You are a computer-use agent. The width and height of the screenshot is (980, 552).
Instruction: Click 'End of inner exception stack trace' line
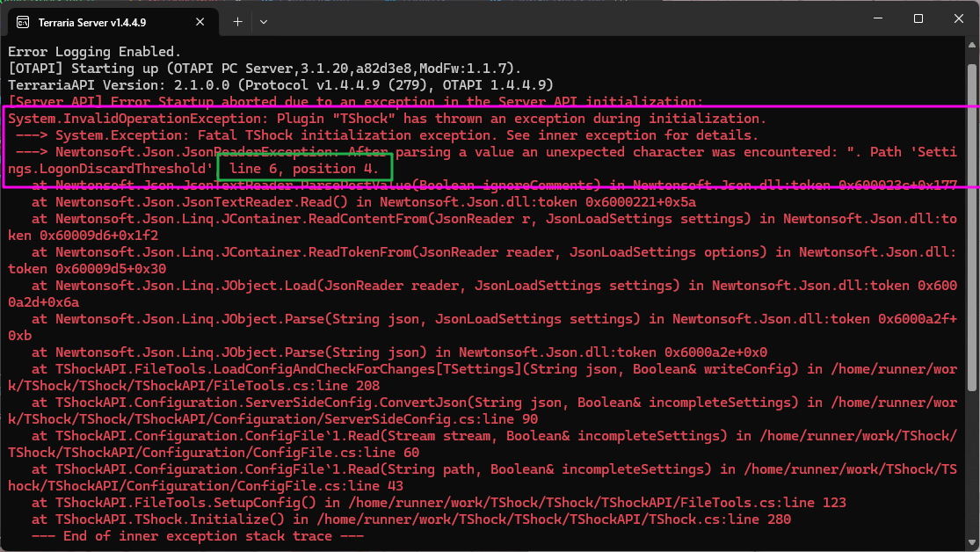pyautogui.click(x=198, y=536)
